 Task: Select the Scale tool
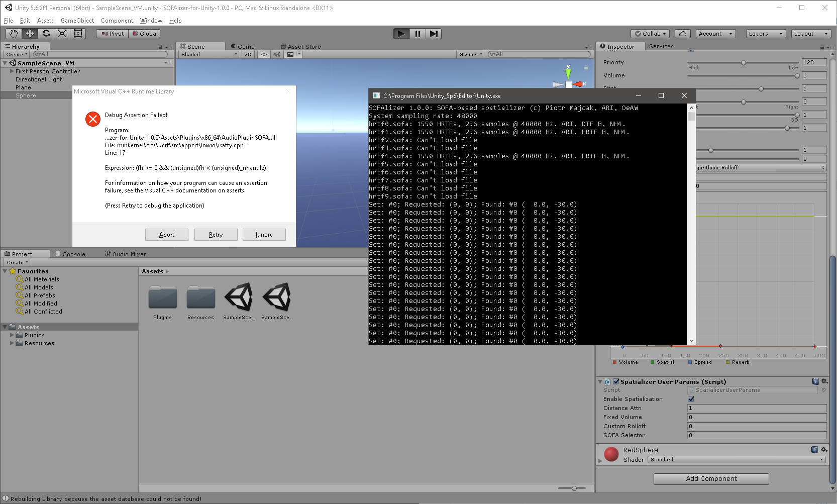tap(62, 33)
